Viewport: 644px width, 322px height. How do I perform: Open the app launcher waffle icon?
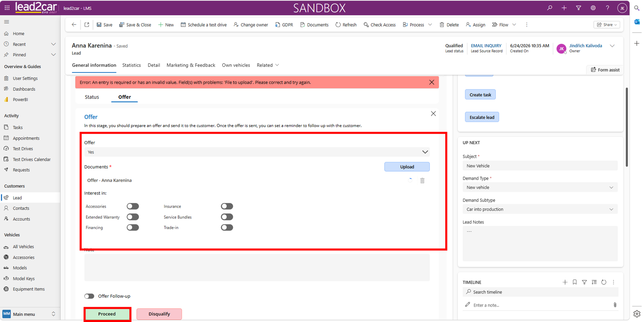(7, 8)
